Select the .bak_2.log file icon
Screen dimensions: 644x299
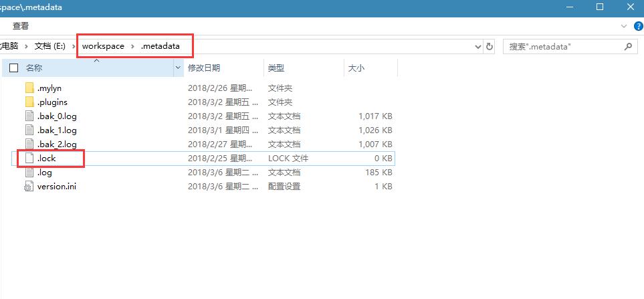tap(29, 144)
